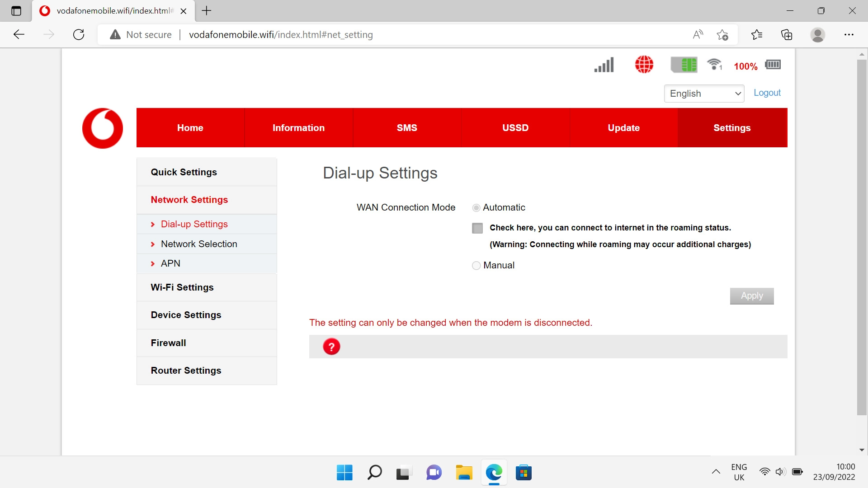This screenshot has width=868, height=488.
Task: Select the Automatic WAN connection mode
Action: (476, 207)
